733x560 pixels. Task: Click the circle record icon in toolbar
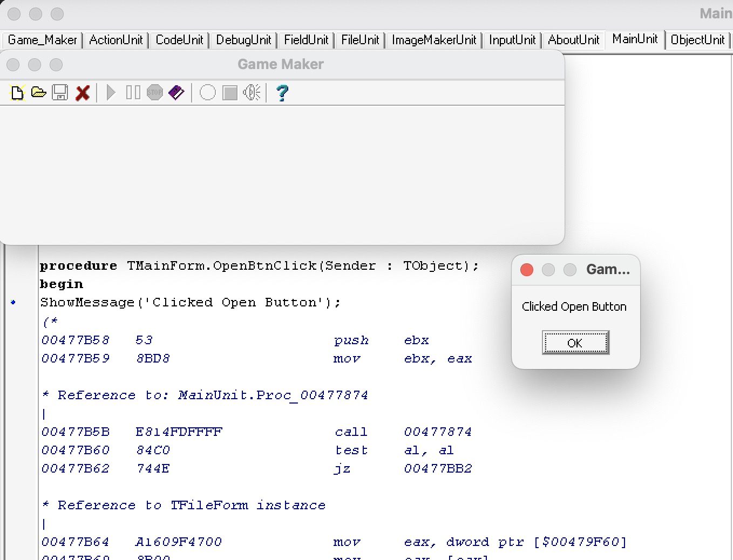coord(207,93)
